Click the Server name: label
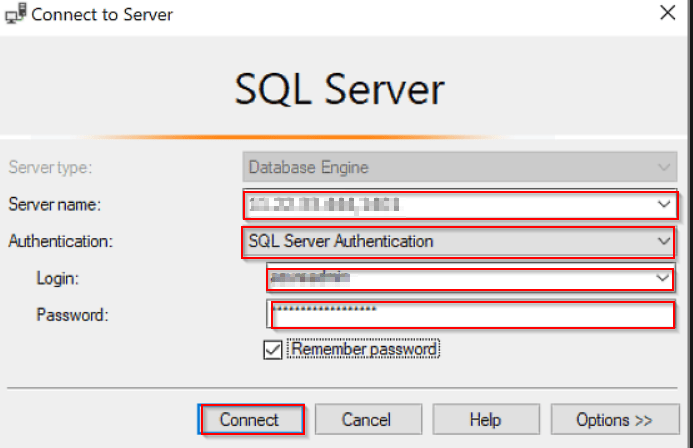The height and width of the screenshot is (448, 693). point(55,205)
